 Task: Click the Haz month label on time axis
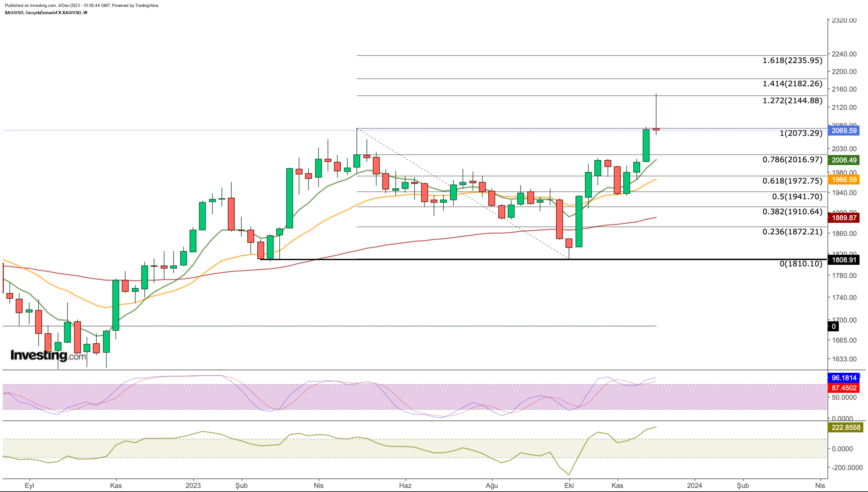[405, 485]
